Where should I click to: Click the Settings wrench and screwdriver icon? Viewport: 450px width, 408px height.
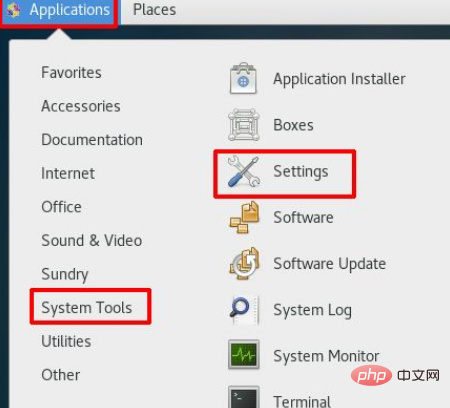(244, 171)
